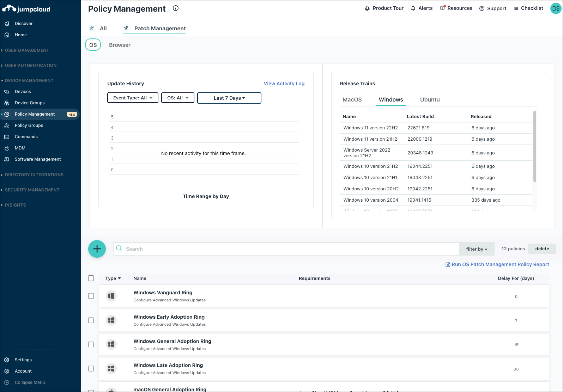This screenshot has height=392, width=563.
Task: Click the MDM apple icon in the sidebar
Action: click(7, 148)
